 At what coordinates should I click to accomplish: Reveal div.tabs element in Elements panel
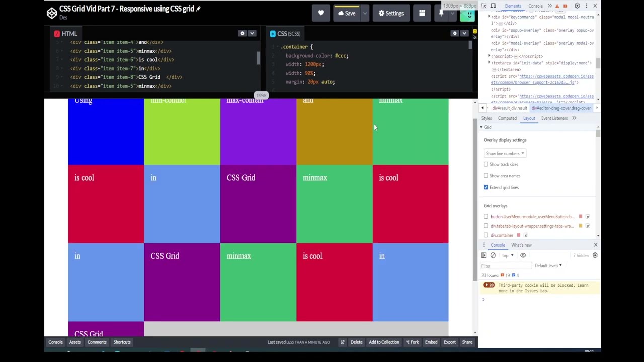[x=587, y=226]
